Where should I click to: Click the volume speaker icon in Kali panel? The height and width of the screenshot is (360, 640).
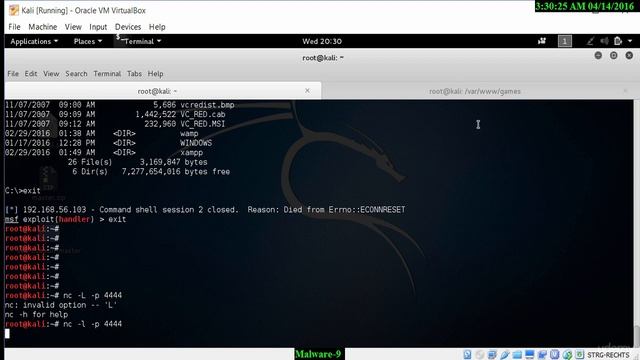click(x=604, y=41)
